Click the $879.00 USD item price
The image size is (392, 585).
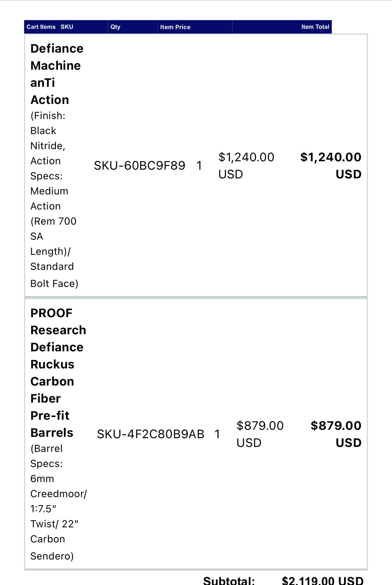click(x=260, y=434)
